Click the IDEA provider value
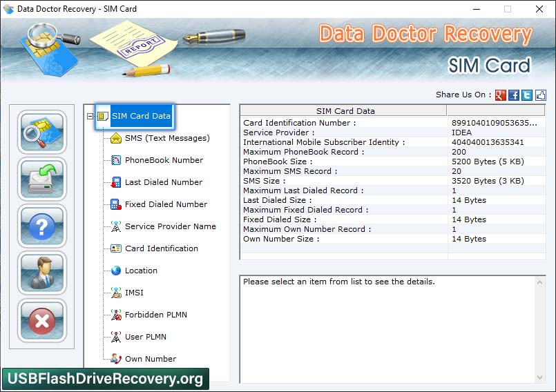Screen dimensions: 556x392 point(461,133)
